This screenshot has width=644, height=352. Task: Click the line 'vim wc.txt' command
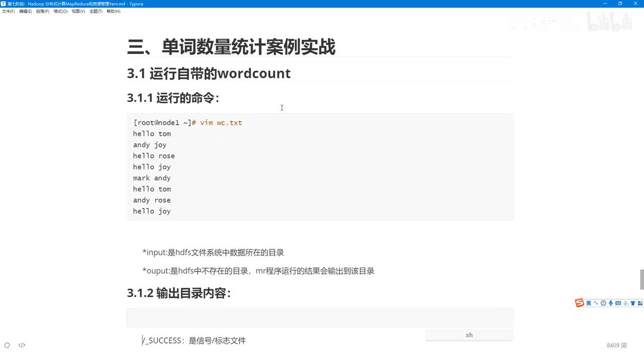(221, 123)
